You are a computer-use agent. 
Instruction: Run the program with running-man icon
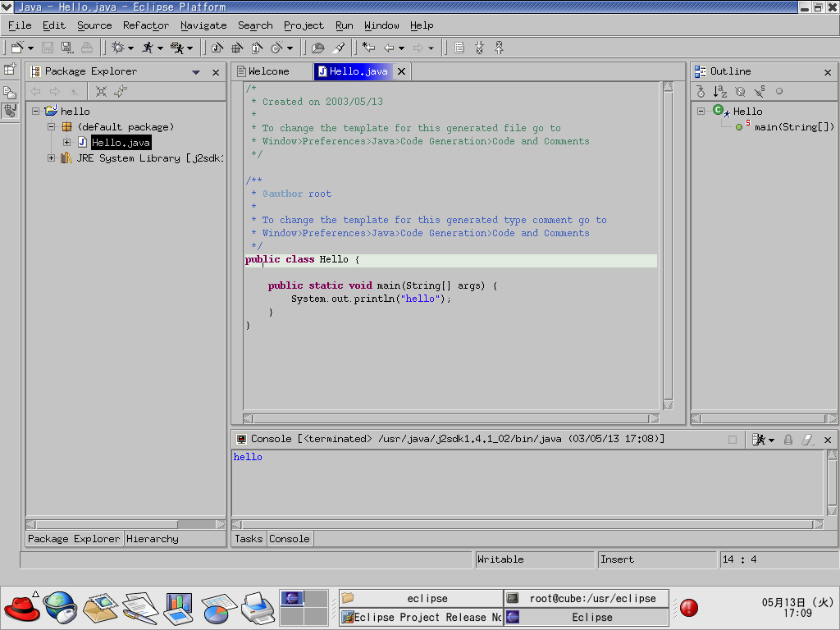pos(148,48)
